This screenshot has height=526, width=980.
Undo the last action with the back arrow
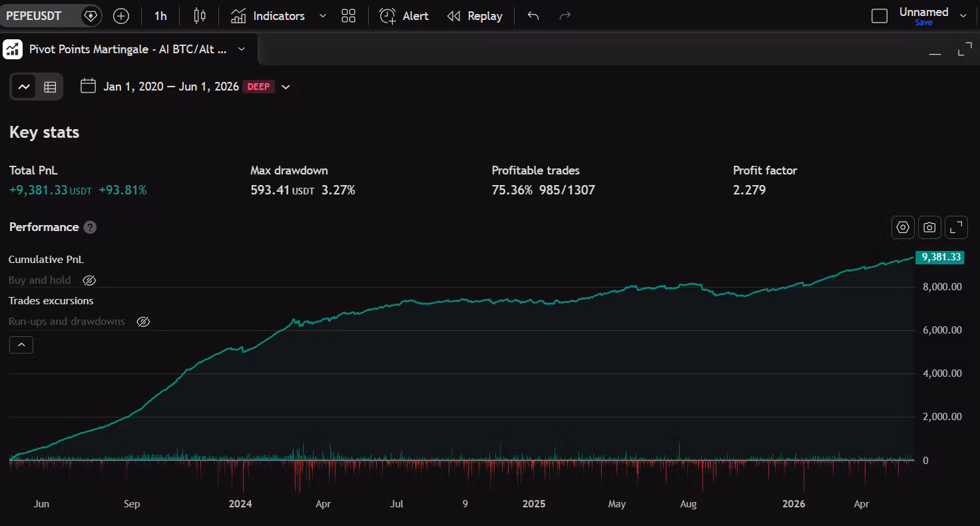(x=533, y=16)
